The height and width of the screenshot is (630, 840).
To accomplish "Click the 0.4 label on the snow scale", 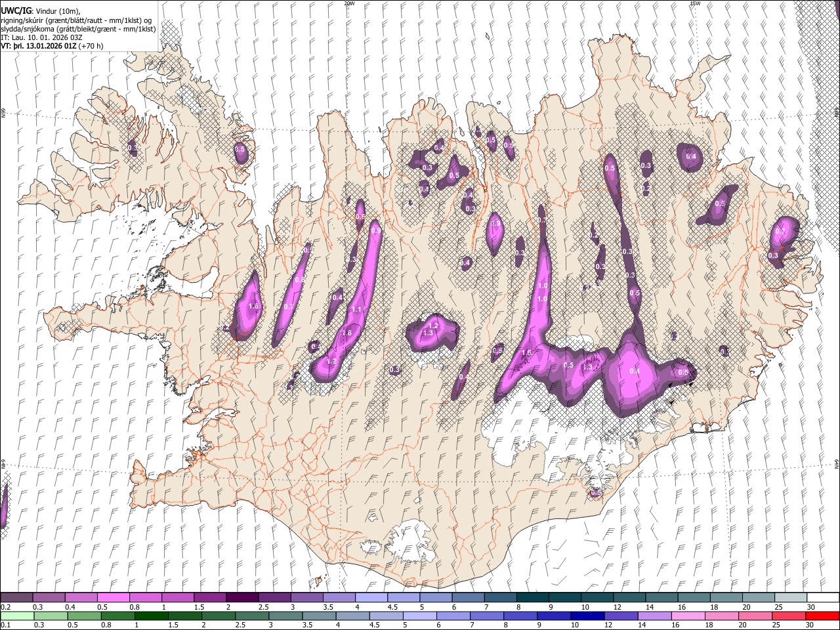I will (70, 608).
